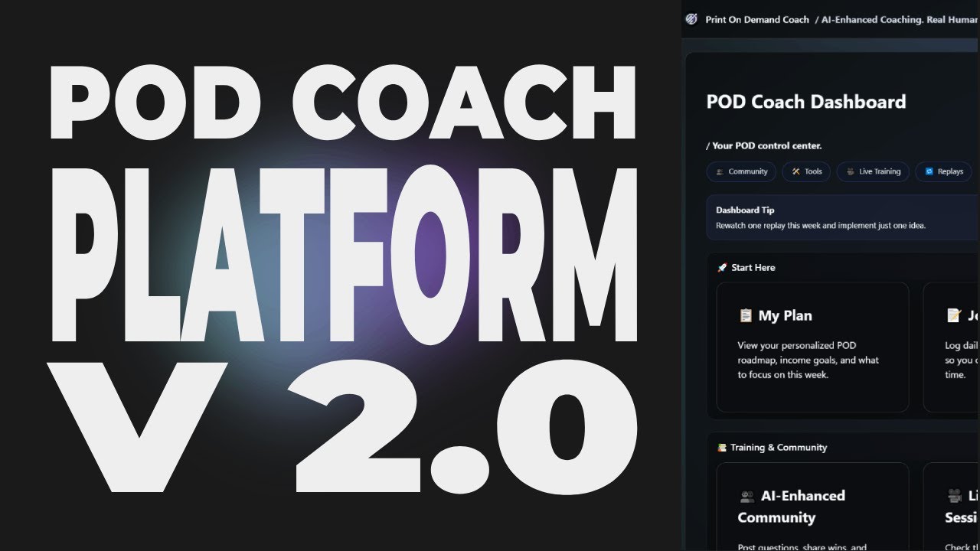Open the My Plan card
The height and width of the screenshot is (551, 980).
[x=812, y=347]
